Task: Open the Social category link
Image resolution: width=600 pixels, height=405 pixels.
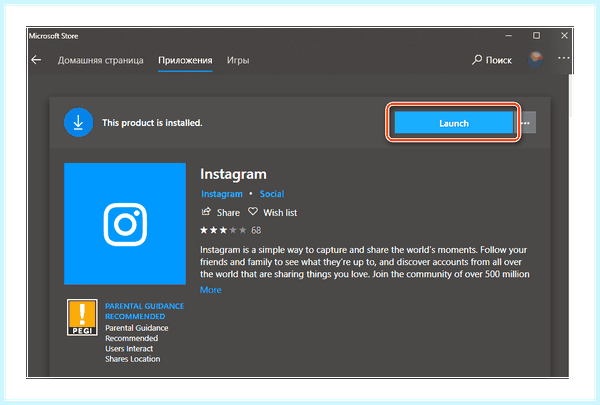Action: [x=272, y=194]
